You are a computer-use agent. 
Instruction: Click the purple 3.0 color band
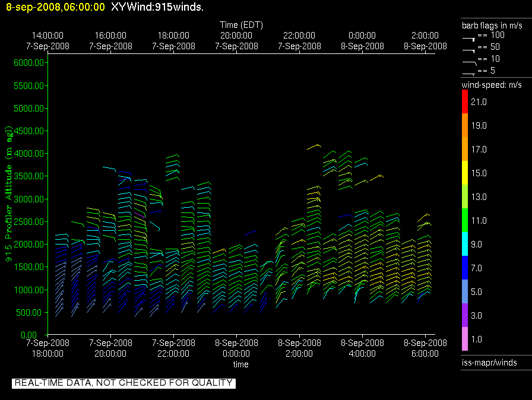point(465,315)
